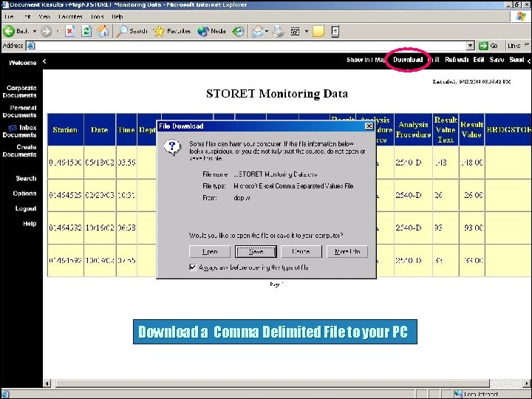Open Create Documents in sidebar
Screen dimensions: 532x399
click(20, 151)
